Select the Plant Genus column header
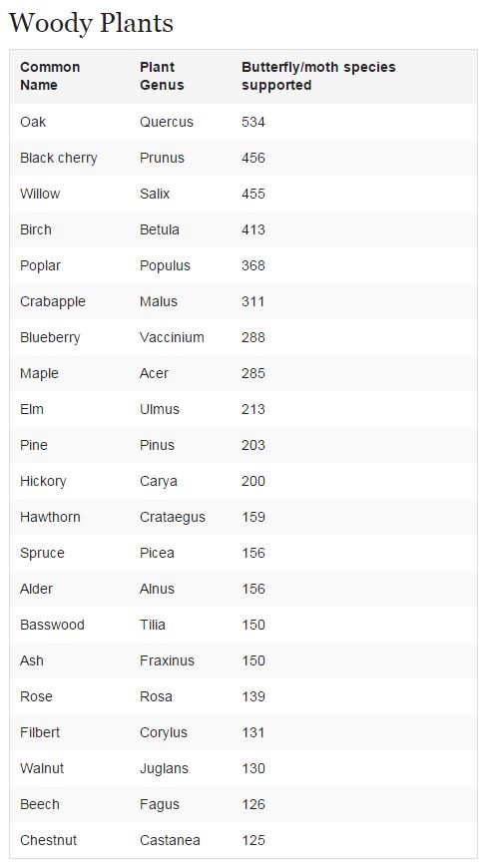The height and width of the screenshot is (868, 487). pos(162,76)
